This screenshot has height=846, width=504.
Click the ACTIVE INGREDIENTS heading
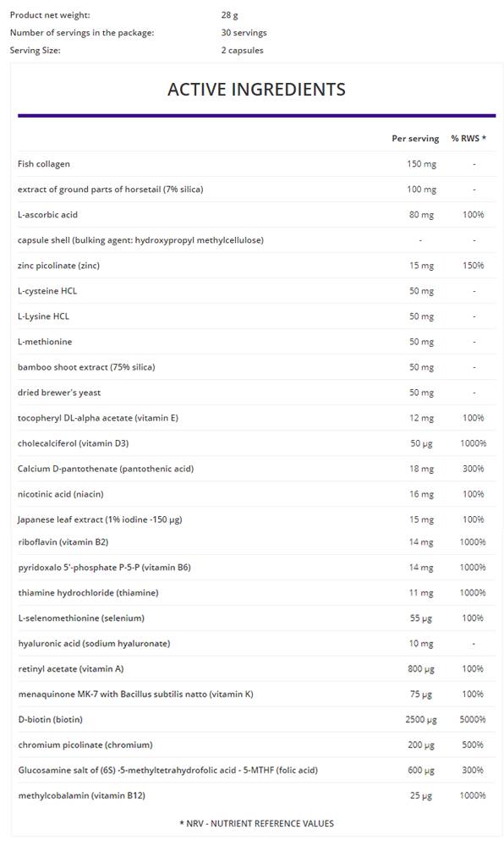[x=256, y=89]
